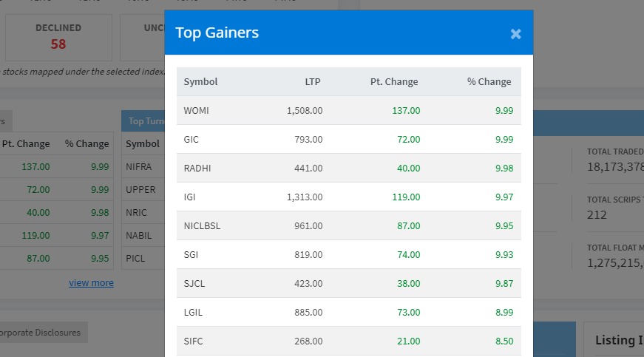The image size is (644, 357).
Task: Click the GIC symbol in Top Gainers
Action: coord(191,139)
